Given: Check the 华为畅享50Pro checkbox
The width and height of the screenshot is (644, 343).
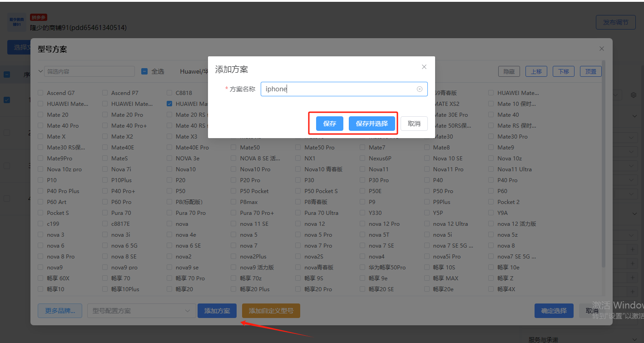Looking at the screenshot, I should (x=363, y=268).
